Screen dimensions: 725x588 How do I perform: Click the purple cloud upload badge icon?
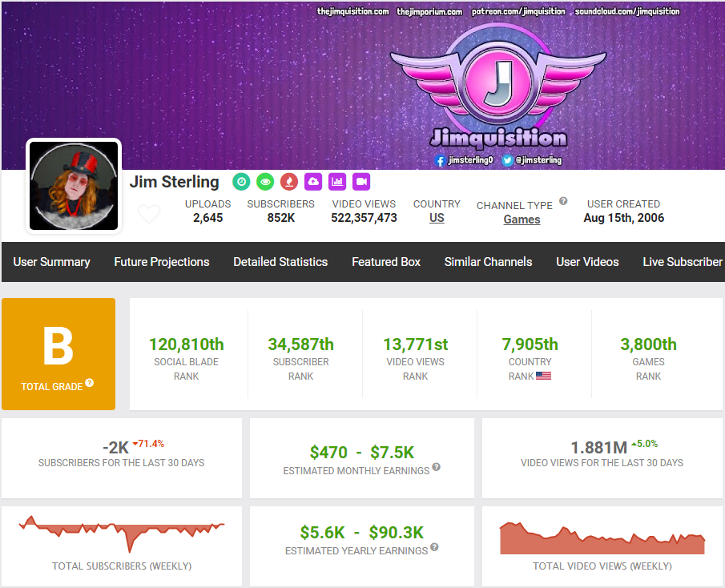click(x=313, y=182)
